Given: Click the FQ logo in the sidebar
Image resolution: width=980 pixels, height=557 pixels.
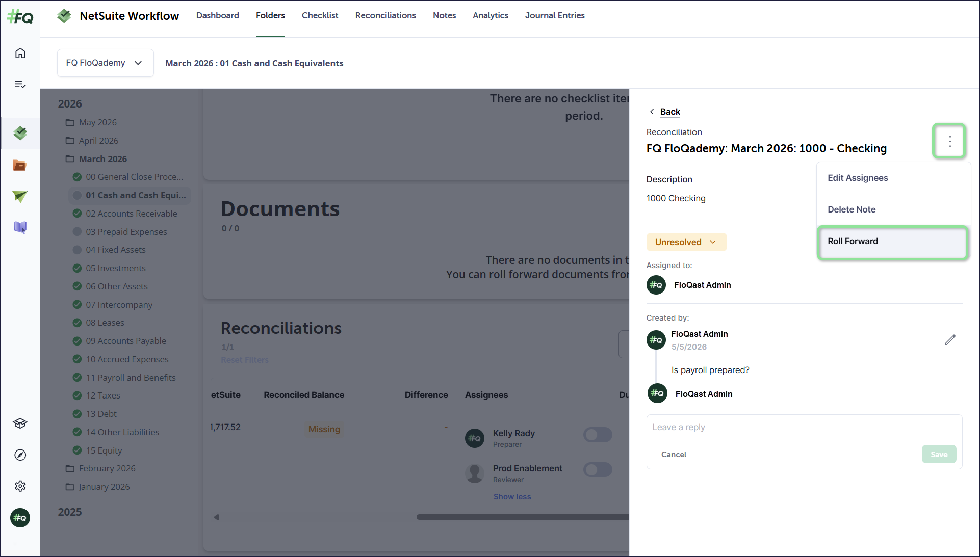Looking at the screenshot, I should pos(20,17).
